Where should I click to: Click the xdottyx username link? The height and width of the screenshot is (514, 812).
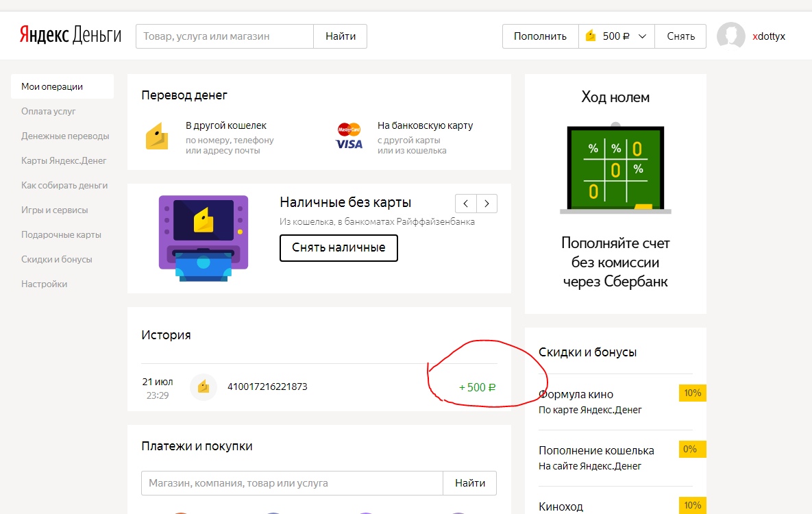point(769,36)
